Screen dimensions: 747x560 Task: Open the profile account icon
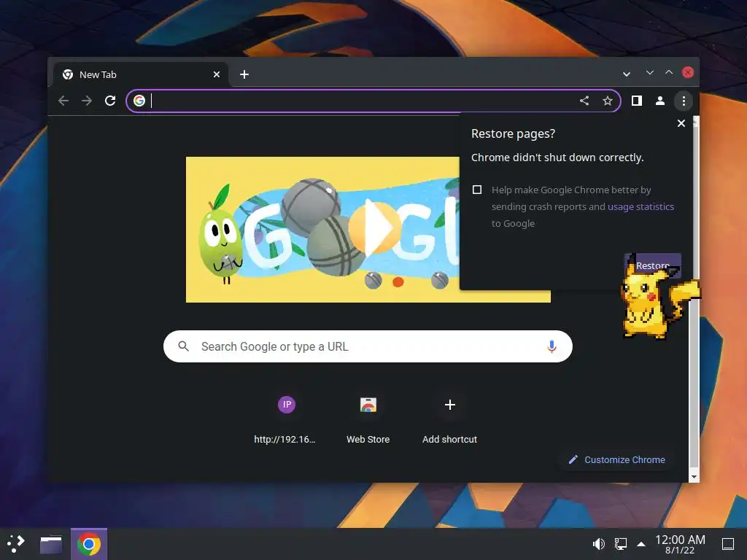coord(659,101)
